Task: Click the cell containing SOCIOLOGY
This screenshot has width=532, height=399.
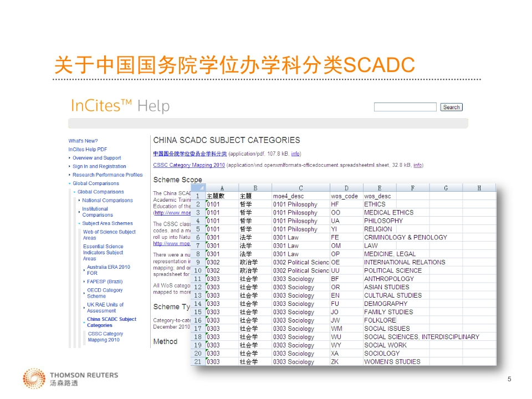Action: point(382,354)
